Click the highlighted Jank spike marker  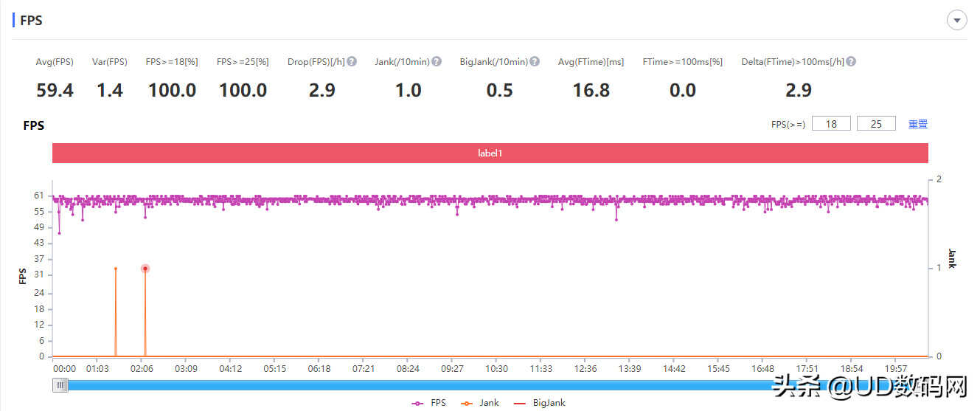(145, 269)
